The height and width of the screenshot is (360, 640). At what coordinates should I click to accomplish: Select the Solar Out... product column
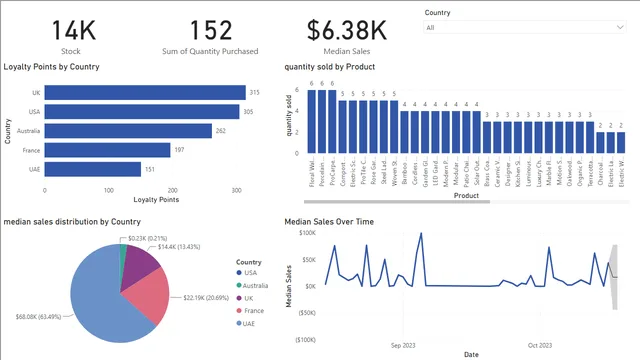click(476, 132)
